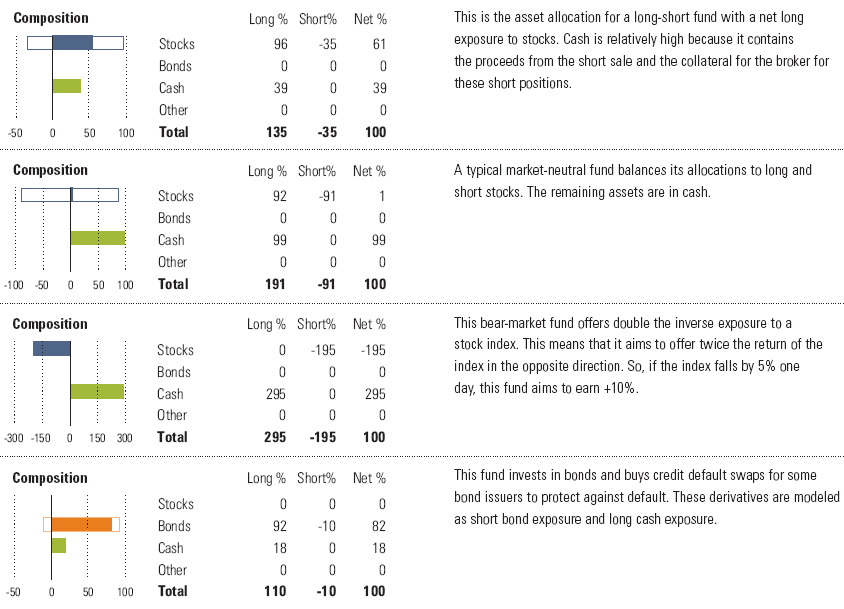
Task: Click the bold total long value 135
Action: pos(276,132)
